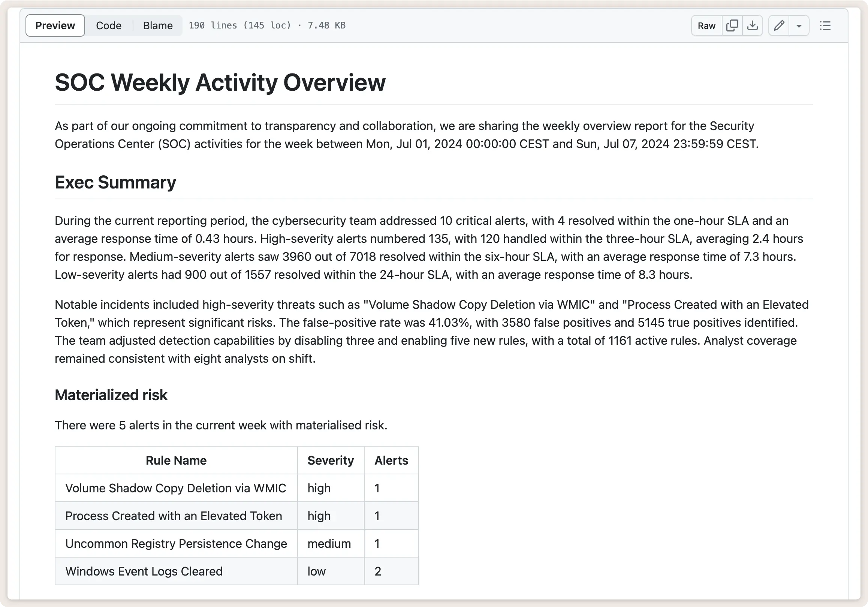
Task: Select the Preview tab
Action: pos(55,25)
